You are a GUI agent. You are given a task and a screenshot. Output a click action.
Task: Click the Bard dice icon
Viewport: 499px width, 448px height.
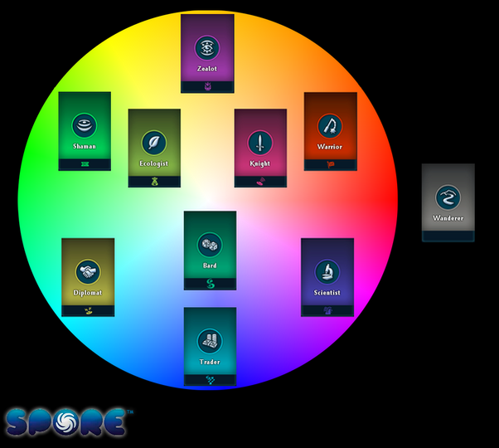click(210, 245)
